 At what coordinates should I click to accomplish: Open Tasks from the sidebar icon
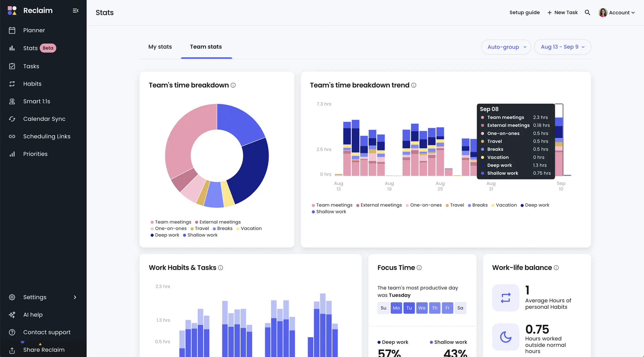pyautogui.click(x=12, y=66)
